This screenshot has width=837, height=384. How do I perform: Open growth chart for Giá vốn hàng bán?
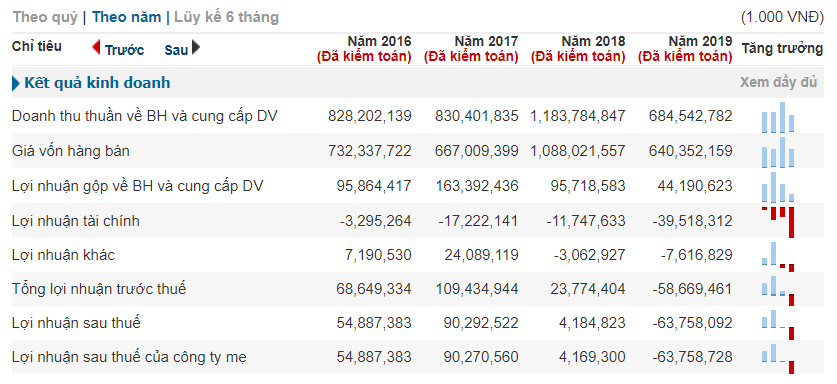[x=778, y=152]
